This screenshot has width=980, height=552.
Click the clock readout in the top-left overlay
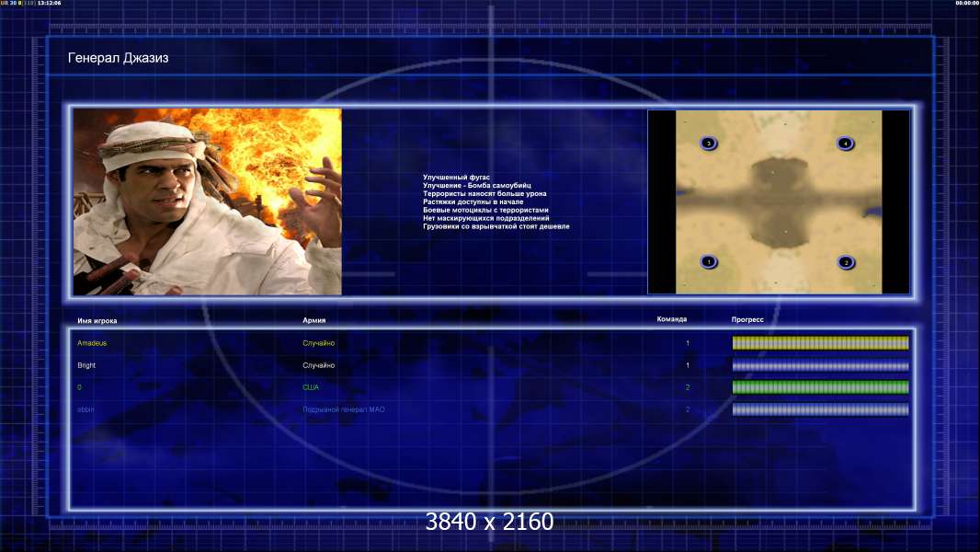point(50,3)
